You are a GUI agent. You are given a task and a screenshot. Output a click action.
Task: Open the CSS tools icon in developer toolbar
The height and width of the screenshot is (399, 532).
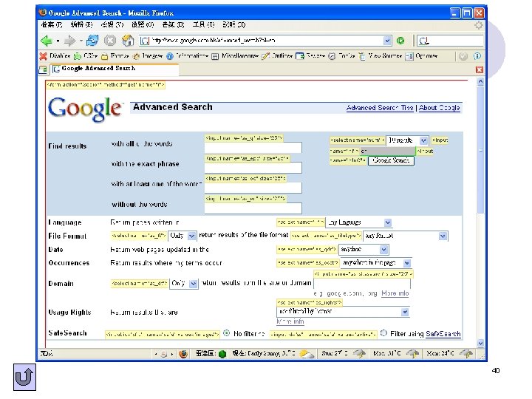coord(78,56)
